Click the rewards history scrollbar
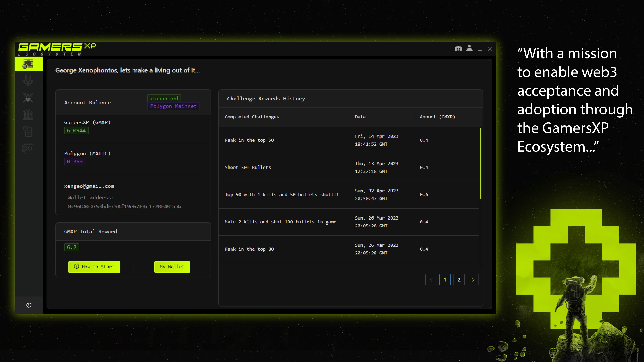 point(480,164)
